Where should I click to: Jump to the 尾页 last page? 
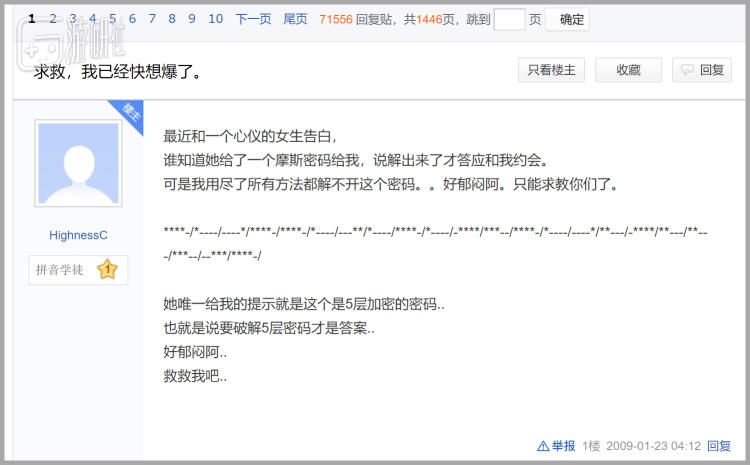(295, 19)
